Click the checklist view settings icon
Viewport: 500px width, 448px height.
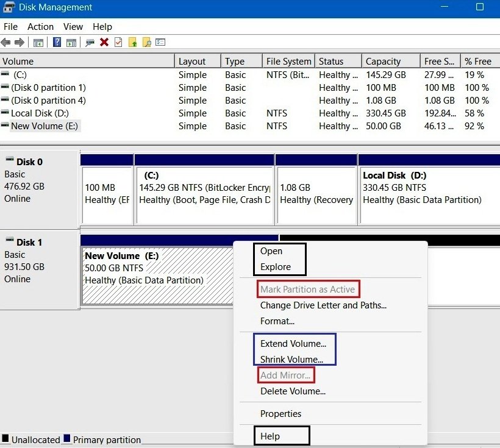(x=160, y=42)
